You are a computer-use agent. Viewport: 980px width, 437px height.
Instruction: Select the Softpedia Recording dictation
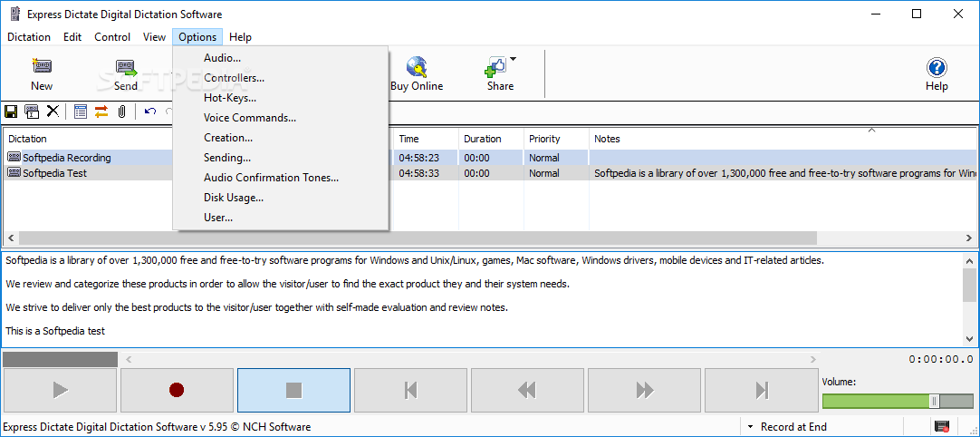pos(67,158)
